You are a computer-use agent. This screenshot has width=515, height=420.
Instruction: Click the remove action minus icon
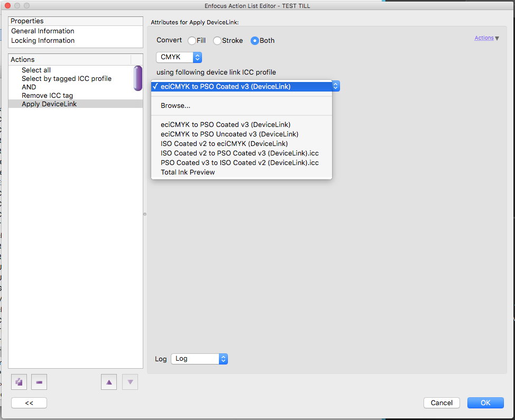point(39,382)
